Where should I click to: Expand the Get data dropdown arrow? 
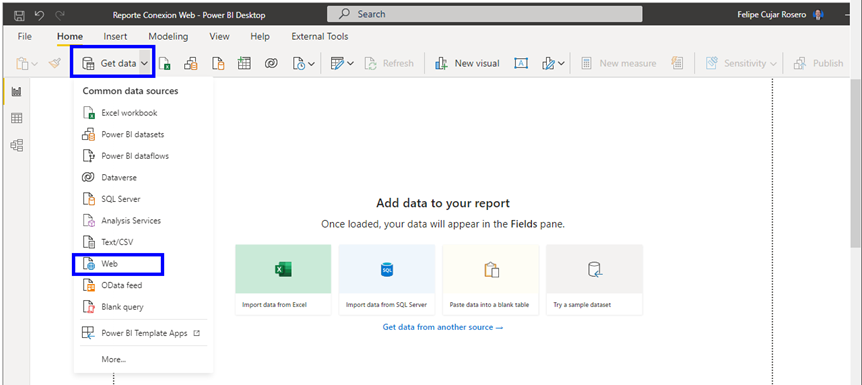144,63
